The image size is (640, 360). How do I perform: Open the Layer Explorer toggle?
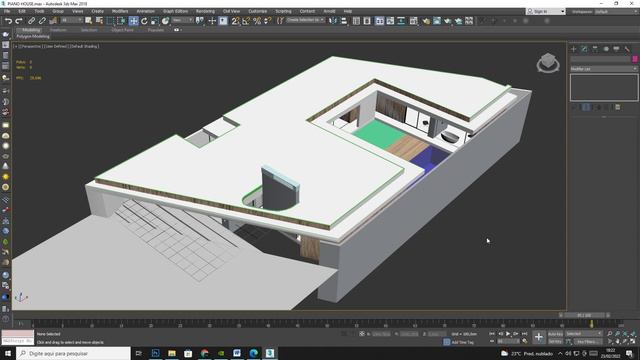click(x=367, y=21)
